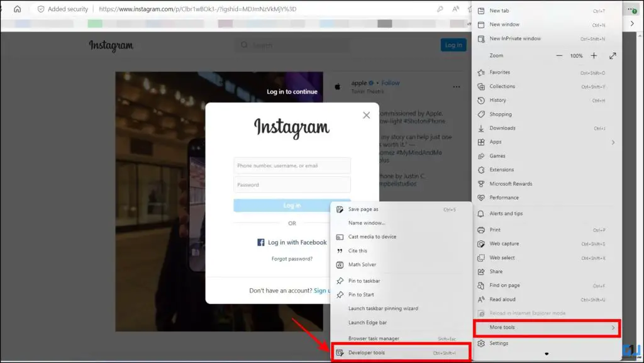
Task: Click the full screen zoom arrow icon
Action: click(613, 55)
